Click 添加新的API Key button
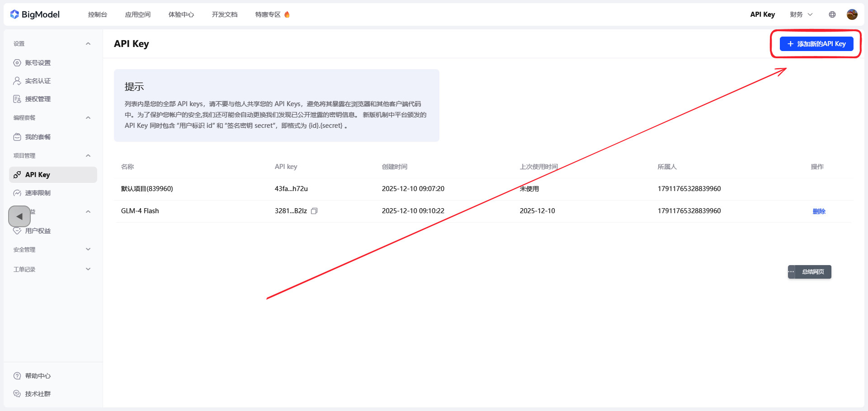 816,44
